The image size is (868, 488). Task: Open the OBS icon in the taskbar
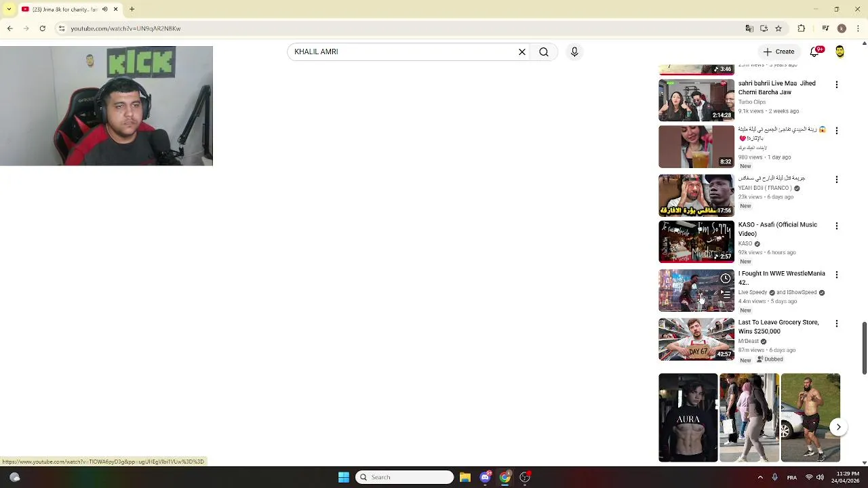[525, 477]
